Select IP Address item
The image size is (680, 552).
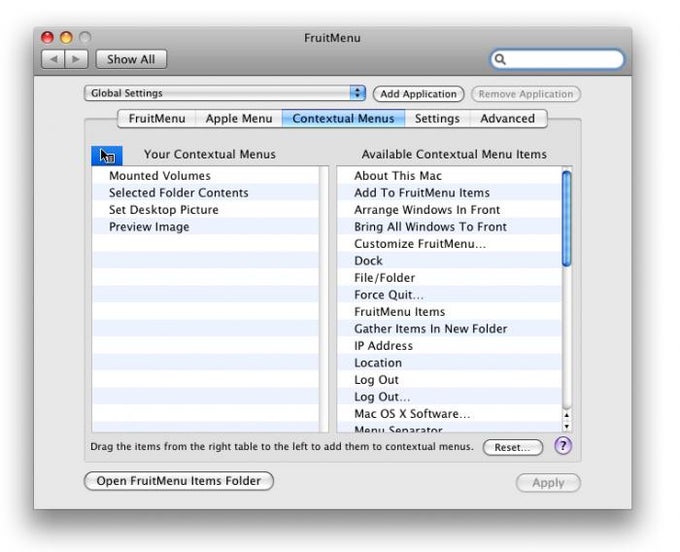[x=449, y=346]
